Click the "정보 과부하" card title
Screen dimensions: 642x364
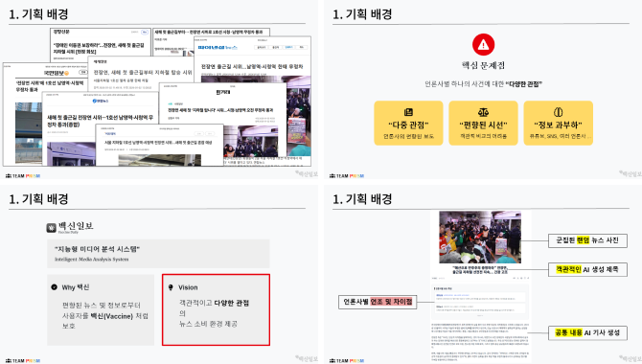click(558, 125)
